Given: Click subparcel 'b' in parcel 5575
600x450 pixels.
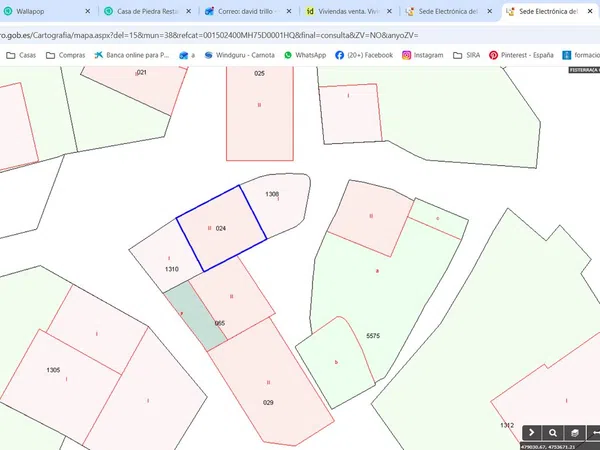Looking at the screenshot, I should tap(336, 362).
